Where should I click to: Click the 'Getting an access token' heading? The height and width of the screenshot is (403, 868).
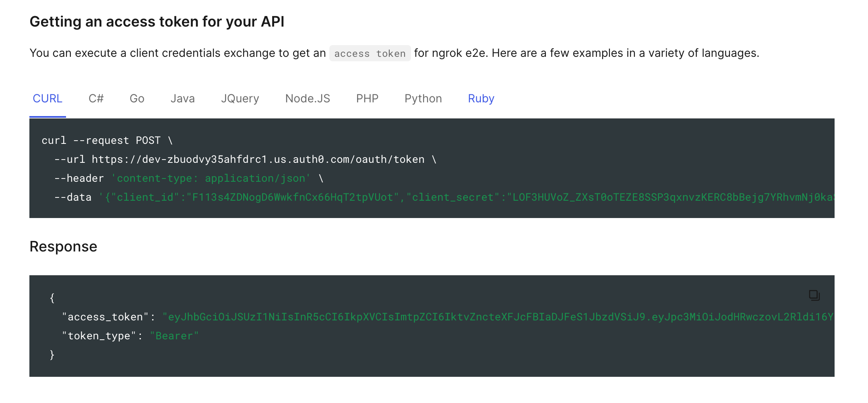157,21
